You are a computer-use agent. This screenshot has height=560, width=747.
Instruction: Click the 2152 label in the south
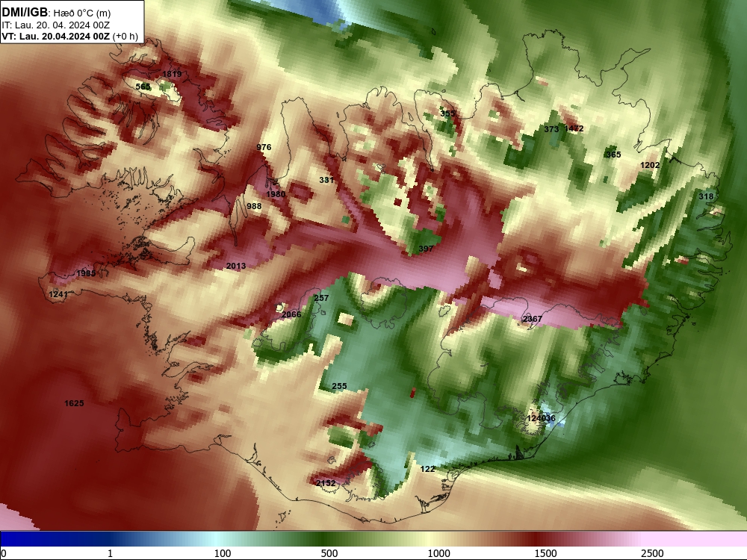click(x=326, y=483)
